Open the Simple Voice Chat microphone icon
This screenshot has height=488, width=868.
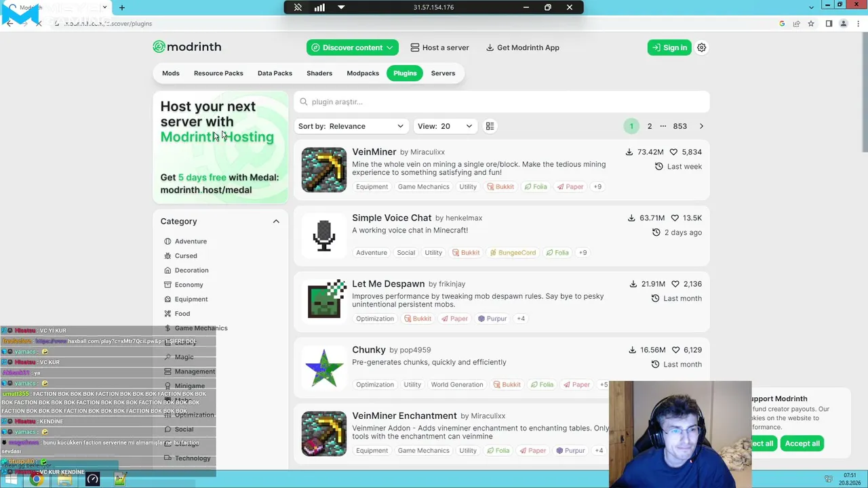pos(323,235)
